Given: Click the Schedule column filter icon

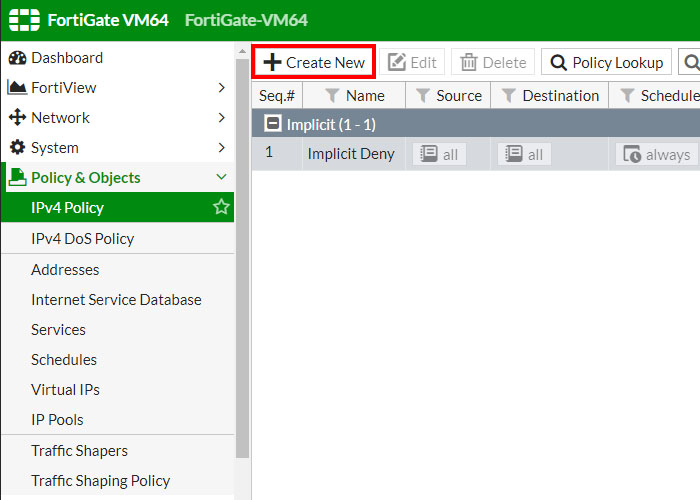Looking at the screenshot, I should point(627,96).
